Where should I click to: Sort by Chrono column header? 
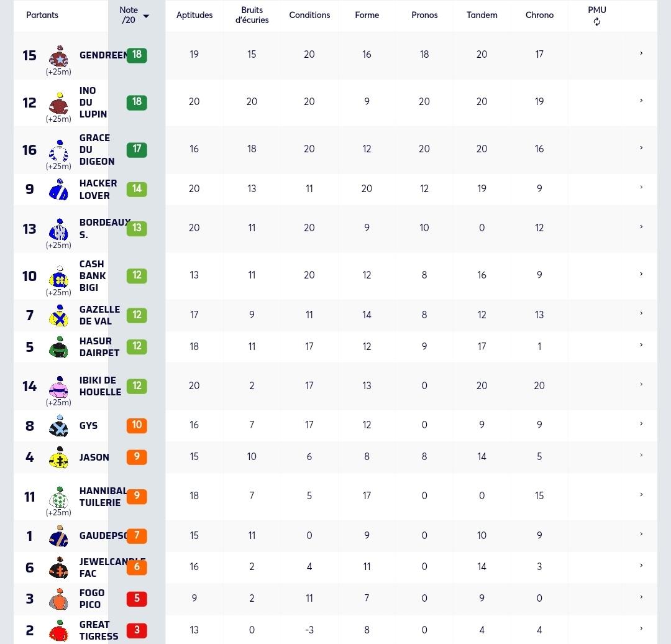click(539, 15)
